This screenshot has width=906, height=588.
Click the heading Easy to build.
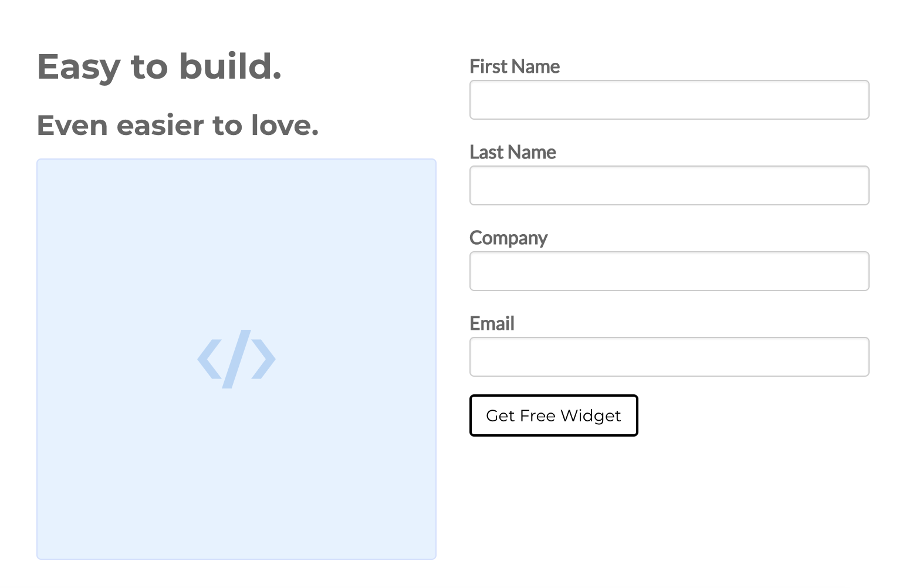160,66
